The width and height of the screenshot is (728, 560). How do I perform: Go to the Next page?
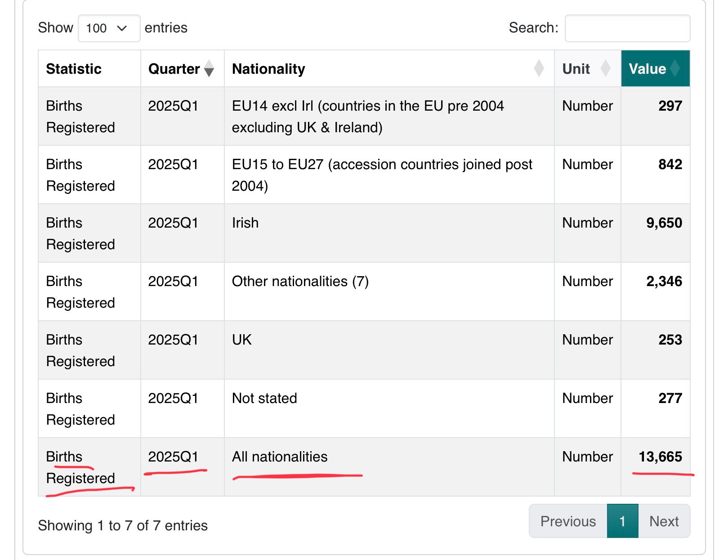pos(664,521)
